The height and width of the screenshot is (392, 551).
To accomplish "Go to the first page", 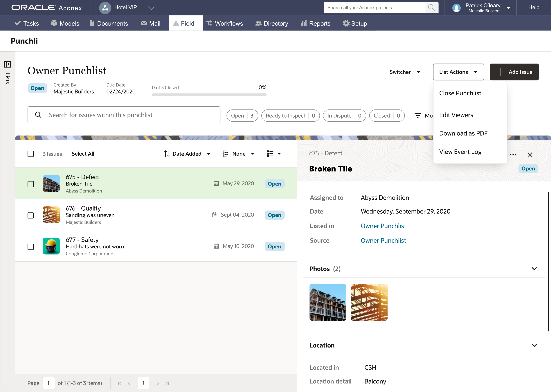I will tap(120, 383).
